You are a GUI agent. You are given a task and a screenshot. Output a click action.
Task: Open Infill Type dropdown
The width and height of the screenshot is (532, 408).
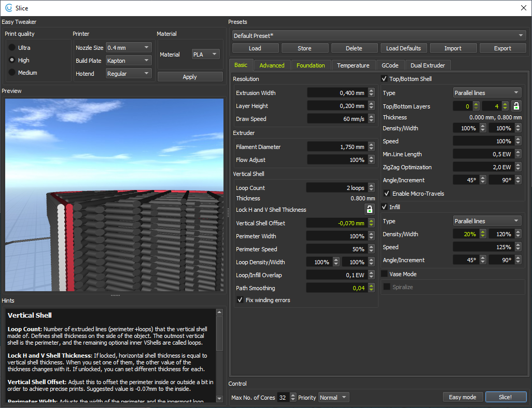point(487,221)
